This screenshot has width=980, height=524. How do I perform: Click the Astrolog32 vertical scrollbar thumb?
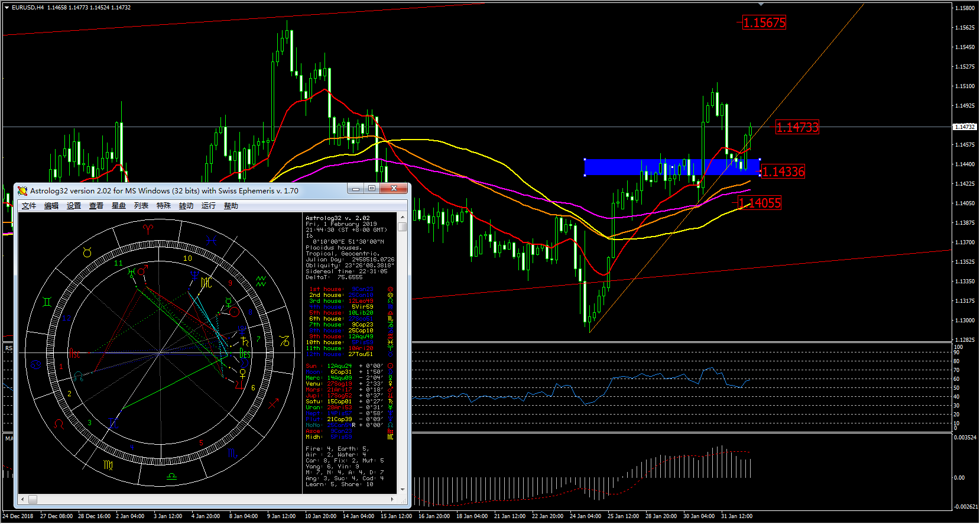pyautogui.click(x=403, y=227)
